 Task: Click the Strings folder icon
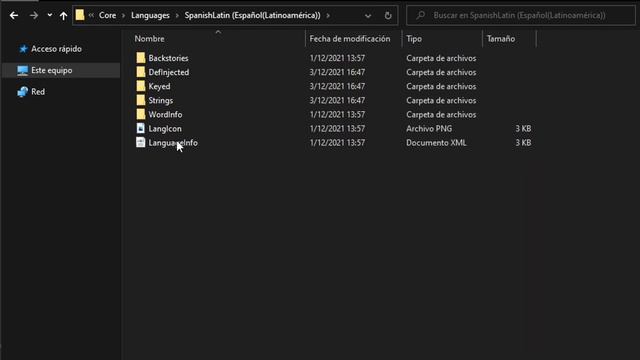tap(141, 100)
